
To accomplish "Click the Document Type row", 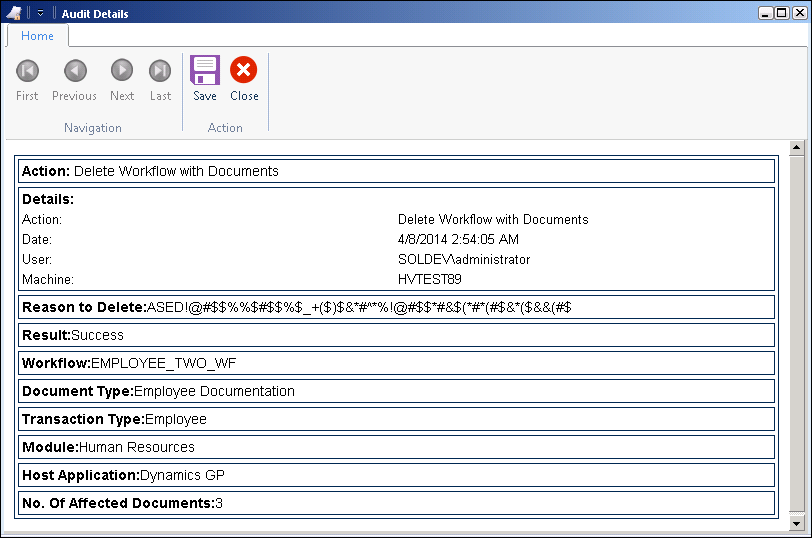I will 396,391.
